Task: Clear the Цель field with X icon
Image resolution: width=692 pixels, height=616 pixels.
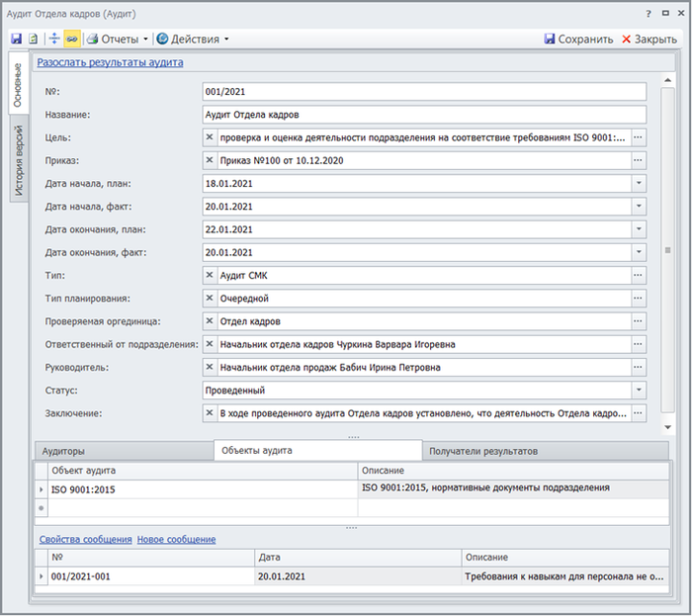Action: click(210, 137)
